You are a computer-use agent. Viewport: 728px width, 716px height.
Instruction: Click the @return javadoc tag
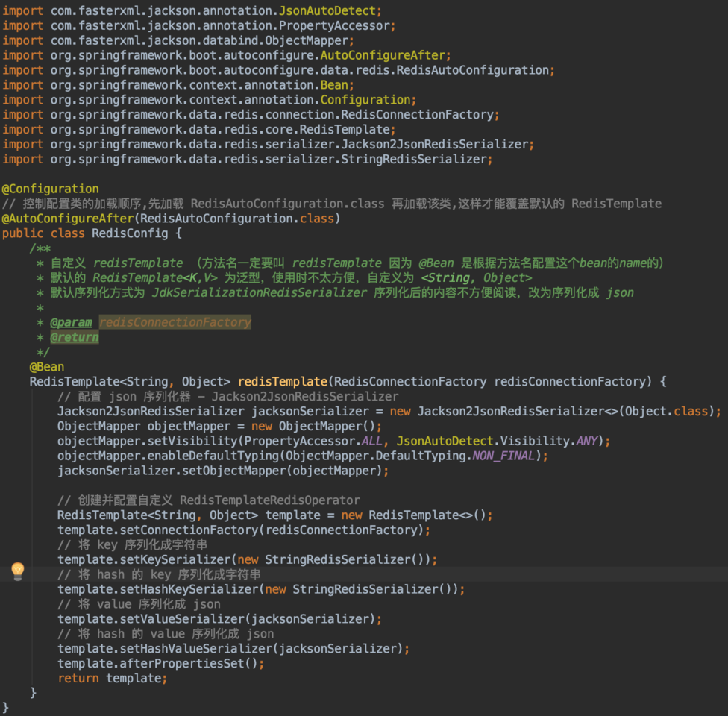75,337
